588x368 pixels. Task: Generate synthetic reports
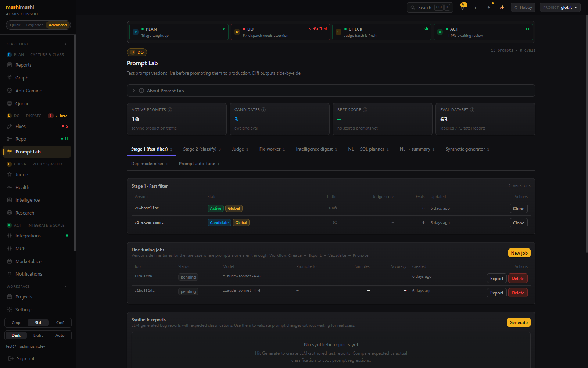519,322
